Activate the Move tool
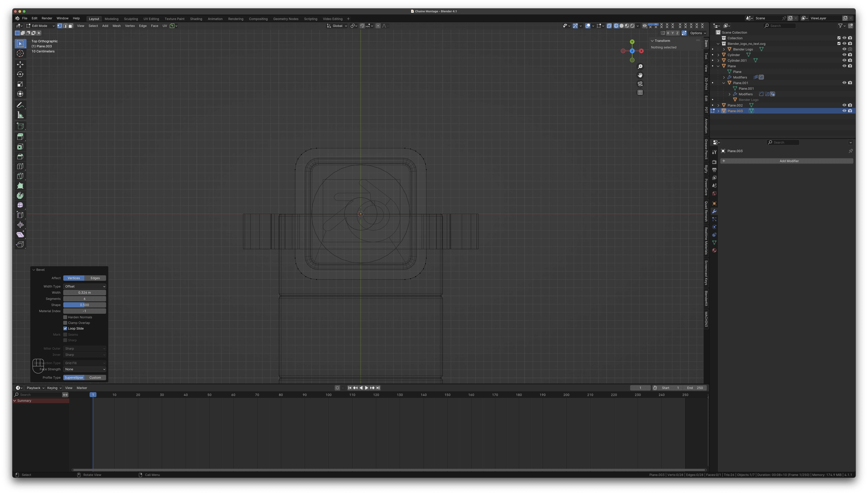 [20, 64]
